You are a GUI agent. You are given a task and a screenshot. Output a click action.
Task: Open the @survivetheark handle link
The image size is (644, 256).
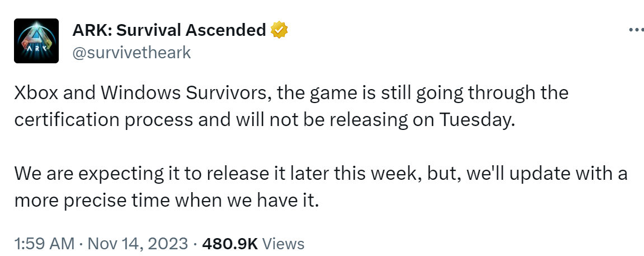(132, 53)
